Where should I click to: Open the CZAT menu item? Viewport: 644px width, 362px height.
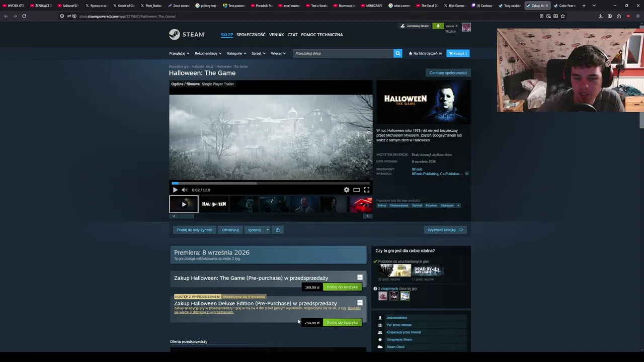coord(292,35)
